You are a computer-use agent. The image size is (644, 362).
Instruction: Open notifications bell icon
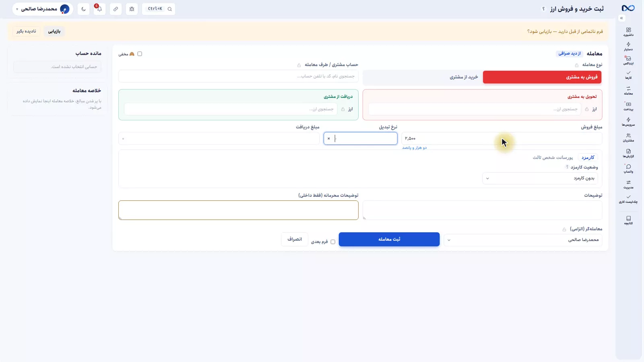(x=99, y=9)
